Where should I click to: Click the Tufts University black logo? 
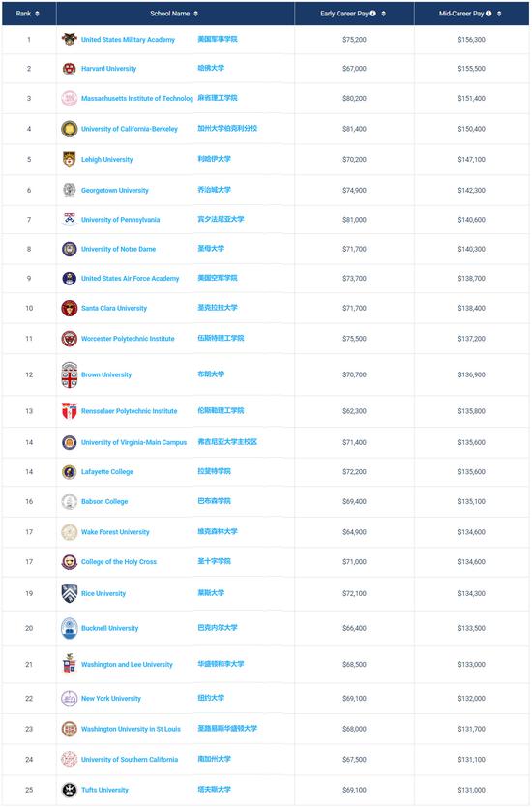pos(69,790)
